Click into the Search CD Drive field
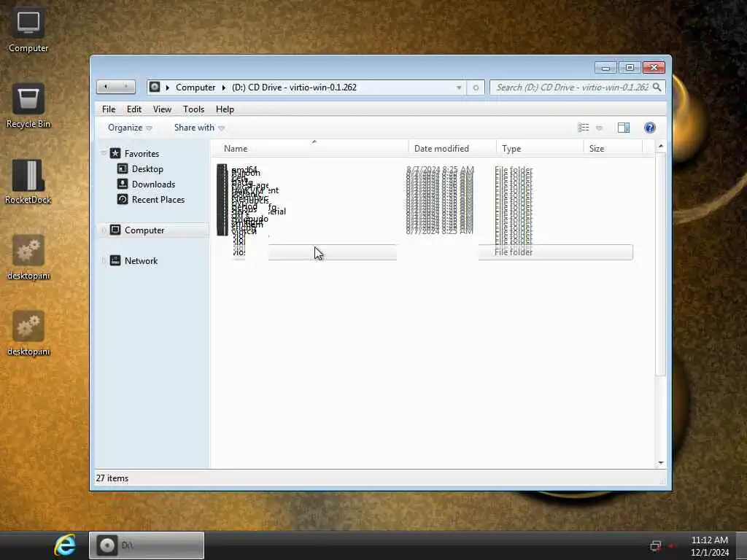This screenshot has height=560, width=747. pos(572,87)
